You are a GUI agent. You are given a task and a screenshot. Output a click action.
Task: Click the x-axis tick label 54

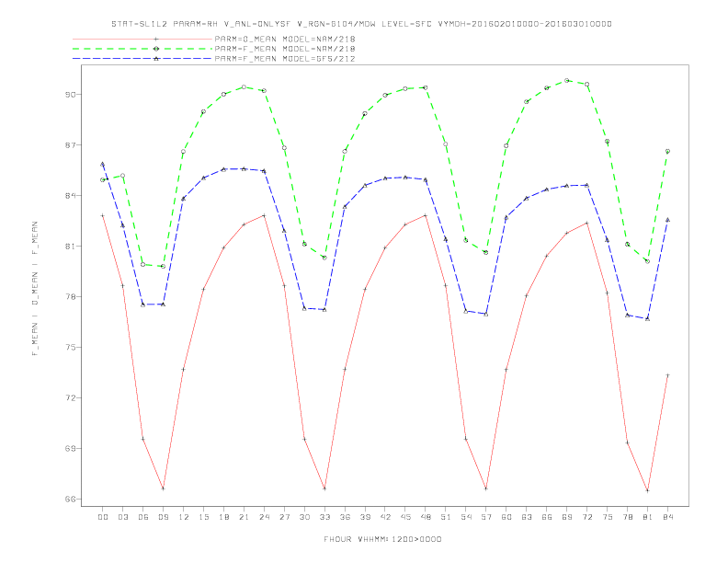(x=466, y=517)
